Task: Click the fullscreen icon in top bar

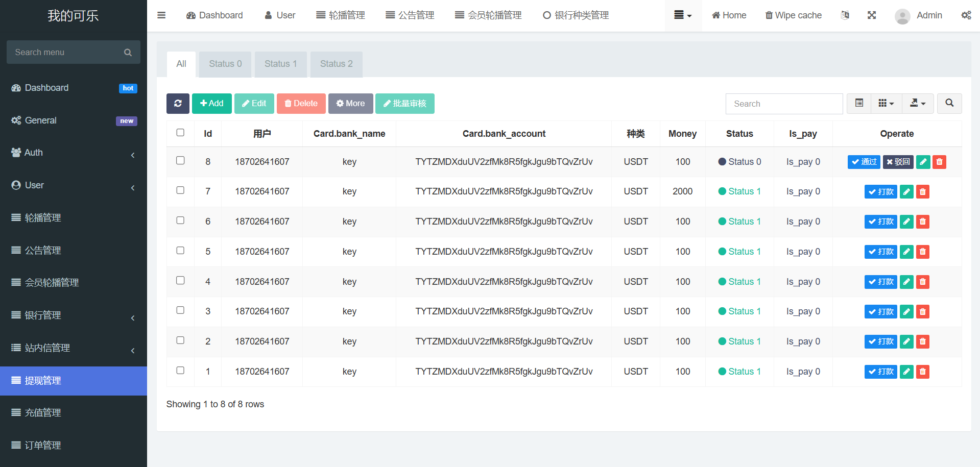Action: pyautogui.click(x=872, y=15)
